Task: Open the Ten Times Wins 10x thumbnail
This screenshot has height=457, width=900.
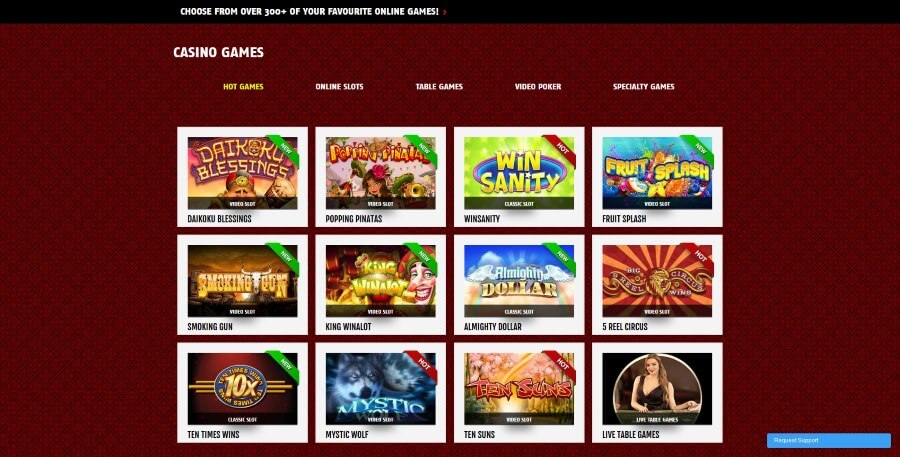Action: click(242, 389)
